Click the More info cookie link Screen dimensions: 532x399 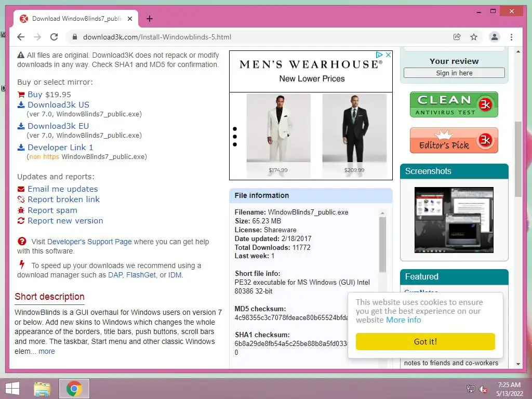coord(403,320)
